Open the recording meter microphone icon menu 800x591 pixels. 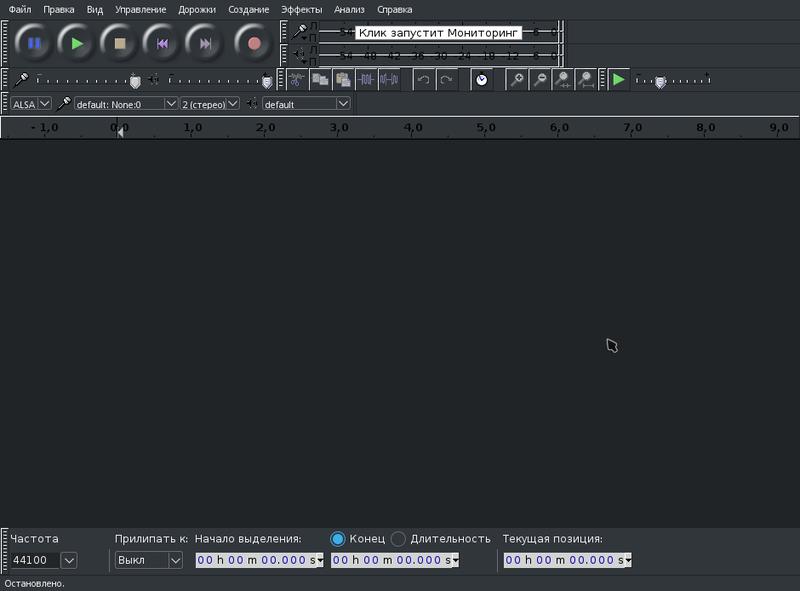coord(299,32)
